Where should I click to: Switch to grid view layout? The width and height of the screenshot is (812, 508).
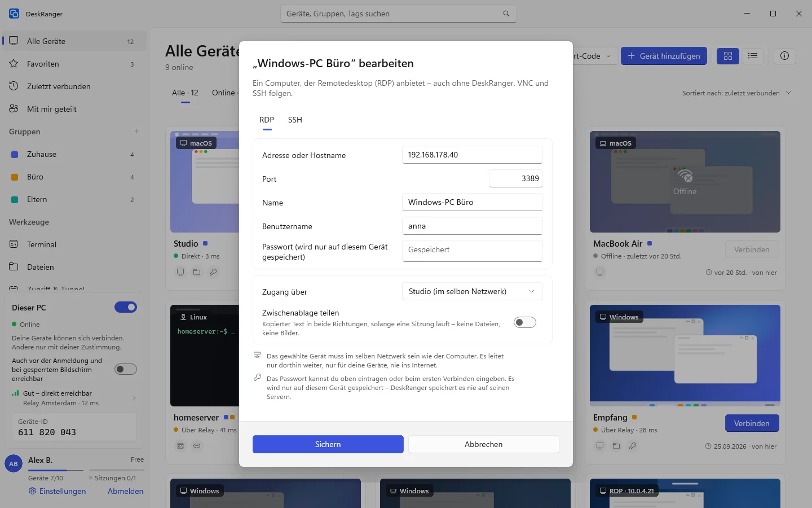pyautogui.click(x=728, y=56)
